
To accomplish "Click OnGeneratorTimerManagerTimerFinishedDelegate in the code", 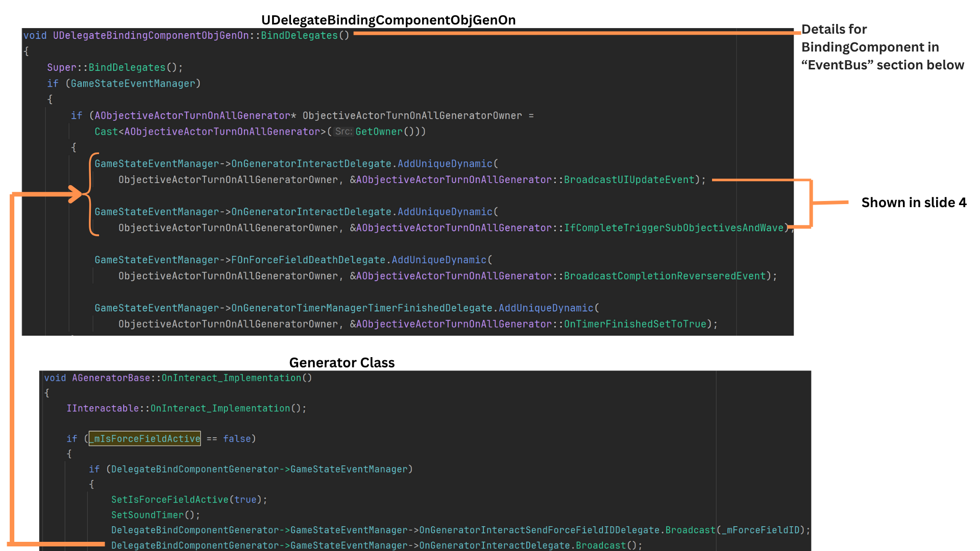I will pyautogui.click(x=361, y=308).
